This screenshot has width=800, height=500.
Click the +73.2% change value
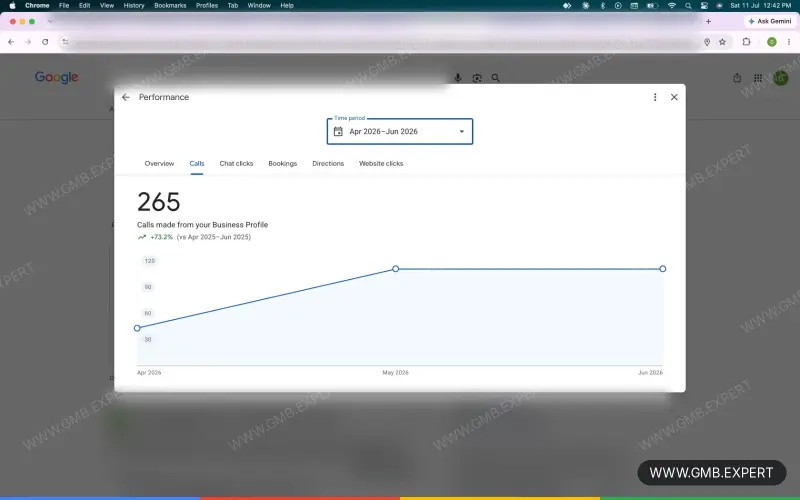click(162, 237)
